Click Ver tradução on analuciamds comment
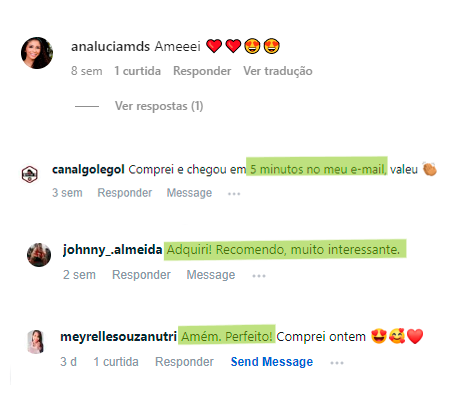Image resolution: width=457 pixels, height=413 pixels. point(278,71)
